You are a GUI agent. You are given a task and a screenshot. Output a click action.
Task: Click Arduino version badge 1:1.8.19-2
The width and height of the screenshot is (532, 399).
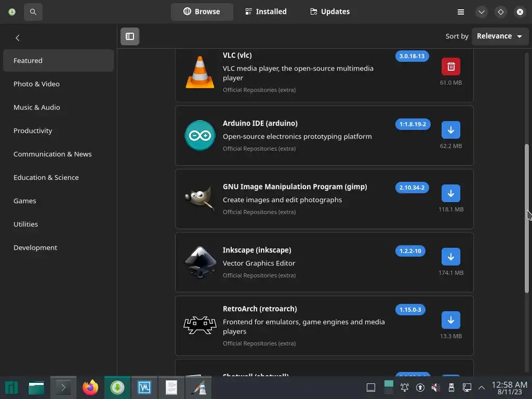tap(413, 124)
